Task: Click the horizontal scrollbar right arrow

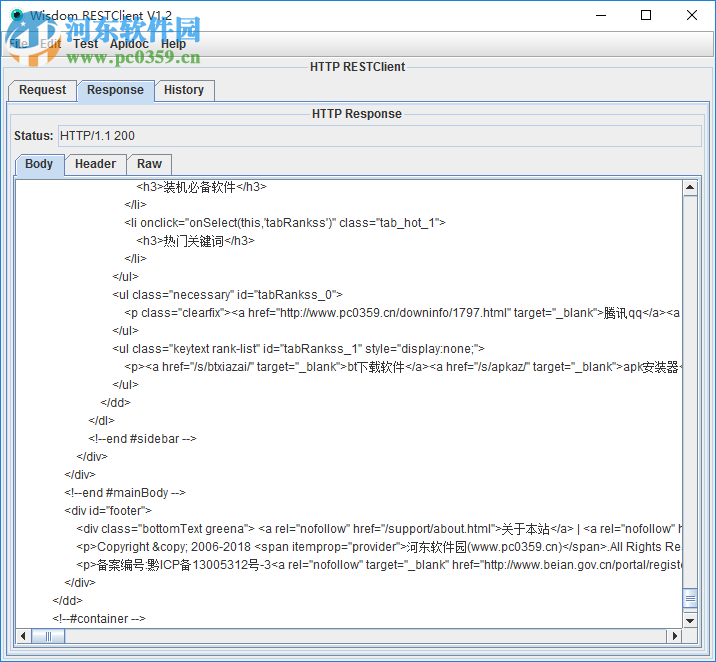Action: pos(674,636)
